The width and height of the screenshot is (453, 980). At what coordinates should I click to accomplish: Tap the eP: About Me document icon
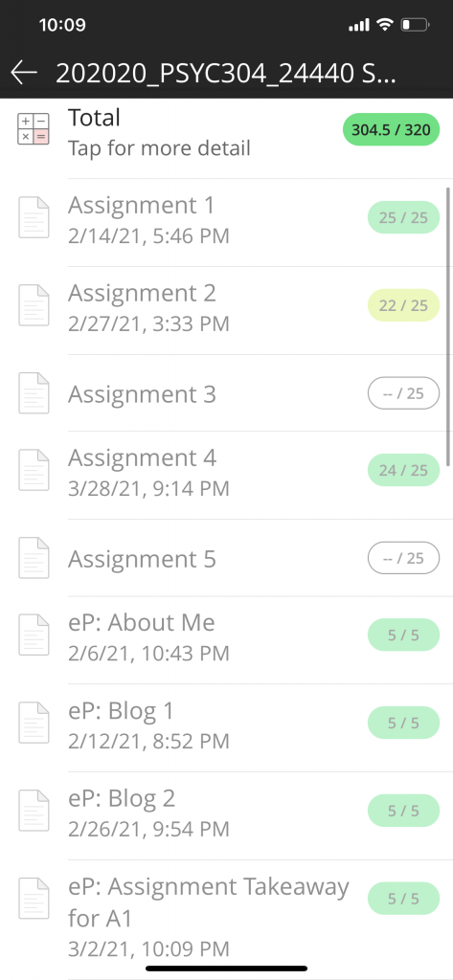34,635
